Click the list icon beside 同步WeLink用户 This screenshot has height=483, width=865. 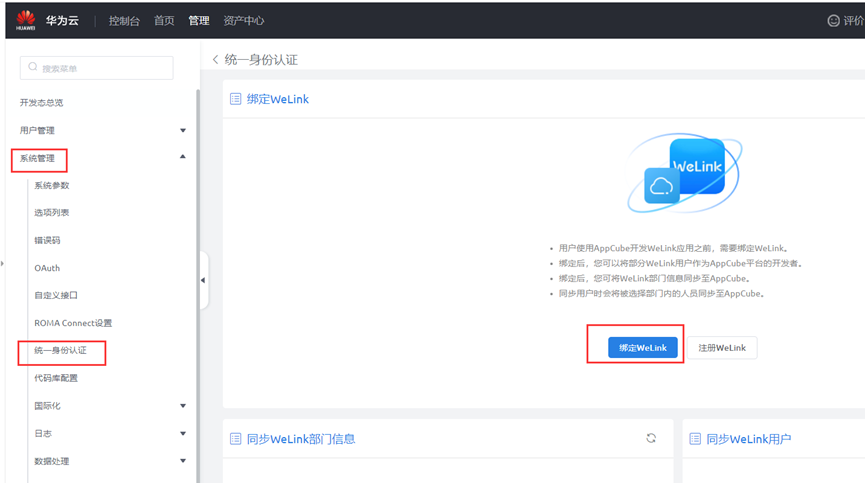pyautogui.click(x=695, y=439)
